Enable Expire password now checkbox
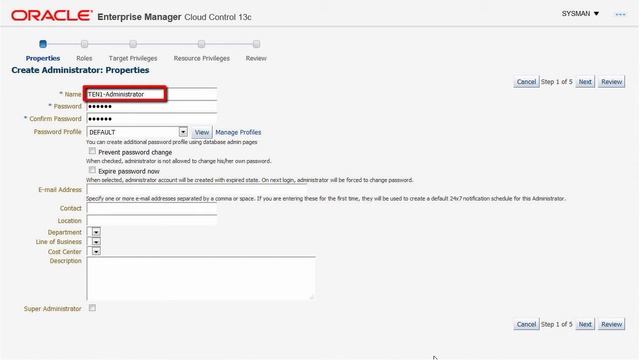This screenshot has height=360, width=640. point(92,170)
